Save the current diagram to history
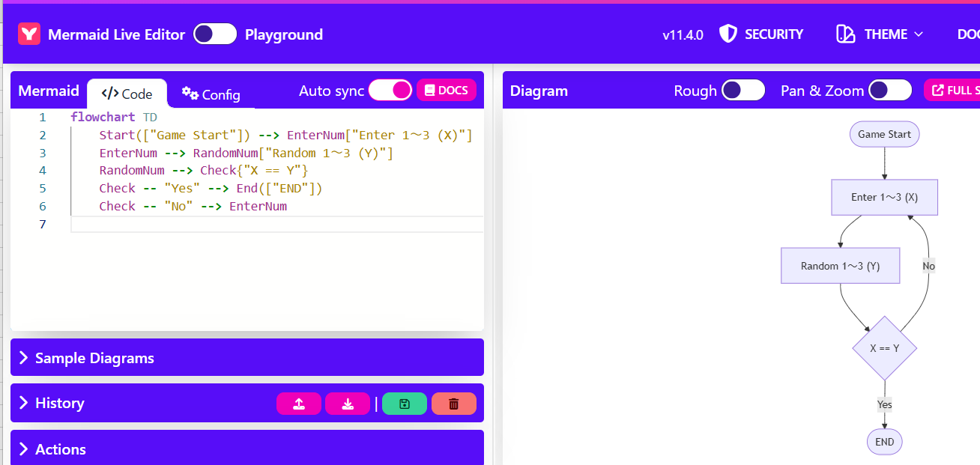The height and width of the screenshot is (465, 980). pos(405,404)
